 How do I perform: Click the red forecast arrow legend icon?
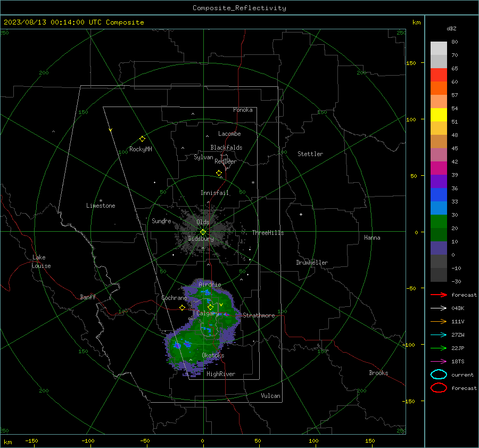439,295
